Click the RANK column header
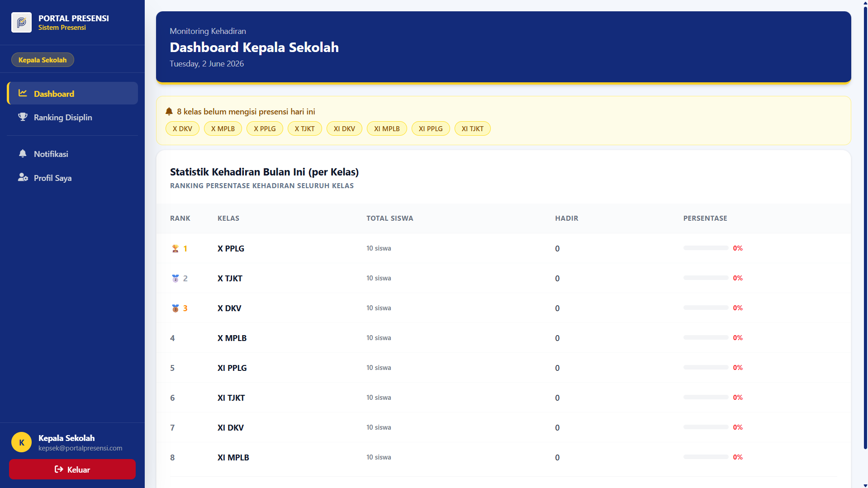The height and width of the screenshot is (488, 868). [x=180, y=218]
